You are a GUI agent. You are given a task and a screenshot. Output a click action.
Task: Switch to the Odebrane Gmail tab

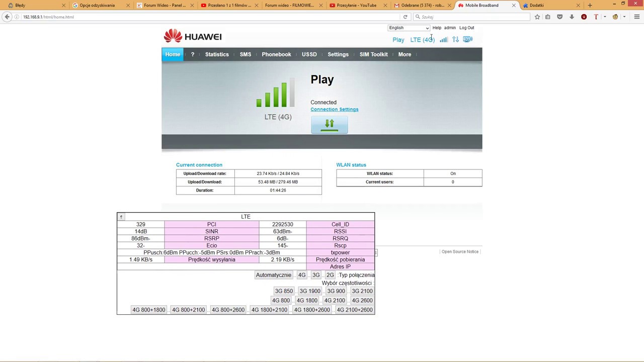423,6
